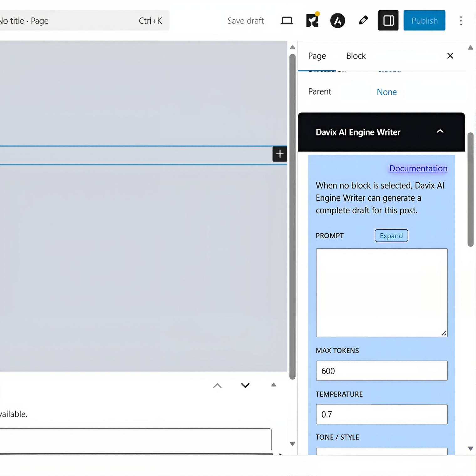Click inside the Prompt text area

pos(381,292)
